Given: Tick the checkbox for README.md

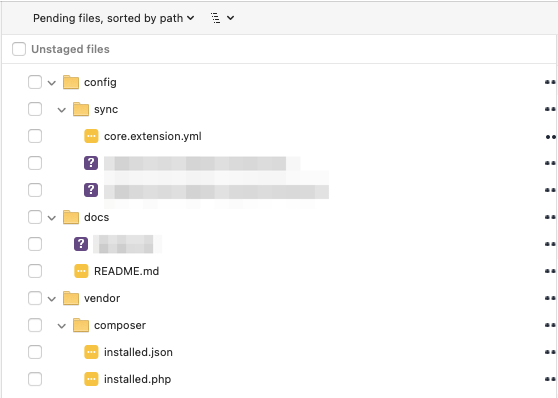Looking at the screenshot, I should tap(35, 271).
